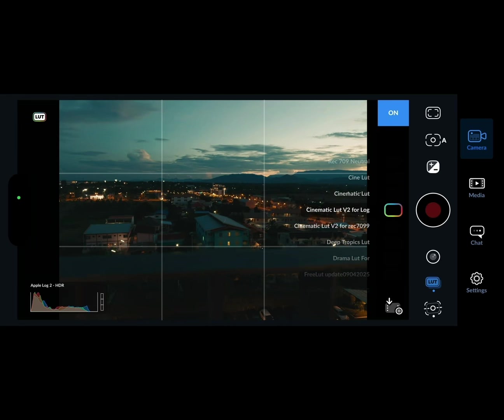Screen dimensions: 504x420
Task: Tap the LUT indicator badge at top left
Action: (40, 117)
